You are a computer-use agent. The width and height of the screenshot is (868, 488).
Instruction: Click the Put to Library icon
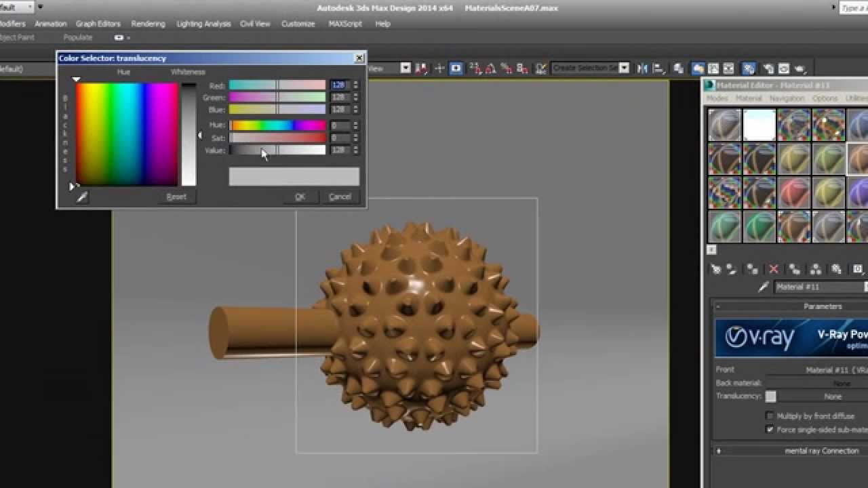837,269
